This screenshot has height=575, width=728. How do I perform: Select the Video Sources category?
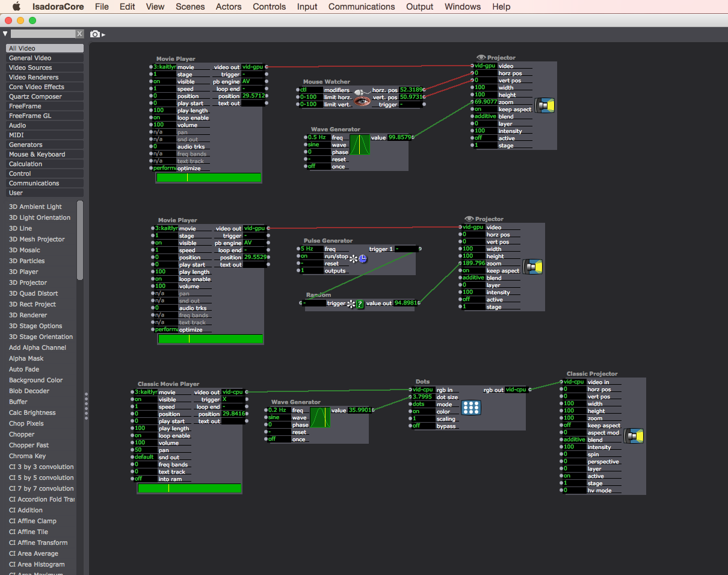pyautogui.click(x=45, y=67)
